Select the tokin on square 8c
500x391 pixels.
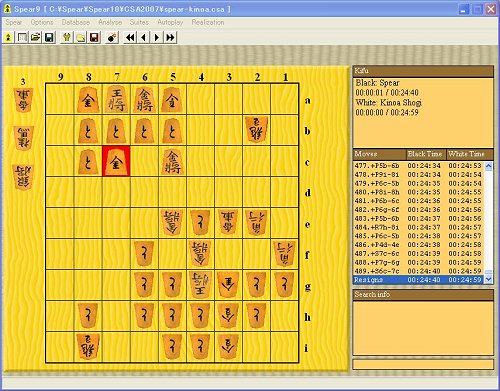88,161
